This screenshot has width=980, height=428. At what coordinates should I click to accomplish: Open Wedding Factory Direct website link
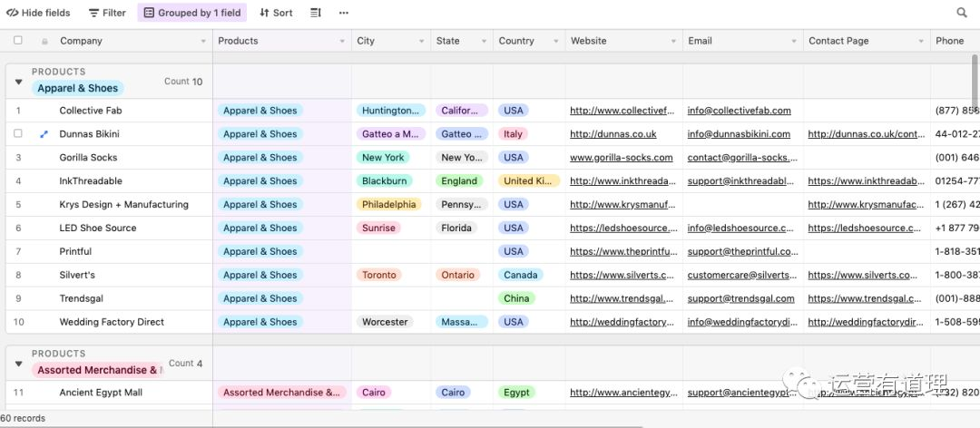[622, 323]
